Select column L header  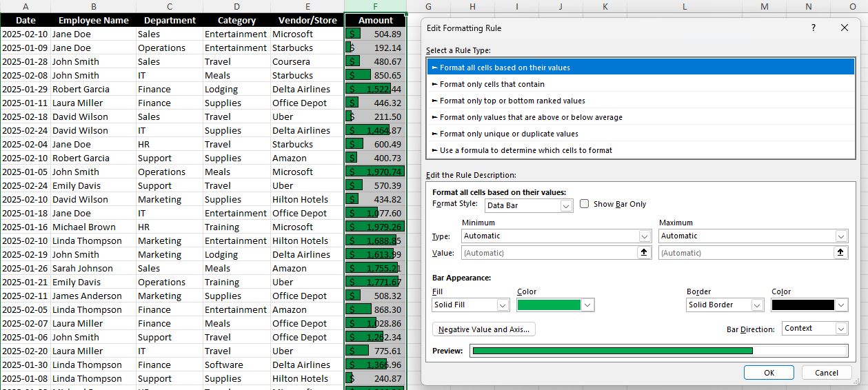pos(685,6)
